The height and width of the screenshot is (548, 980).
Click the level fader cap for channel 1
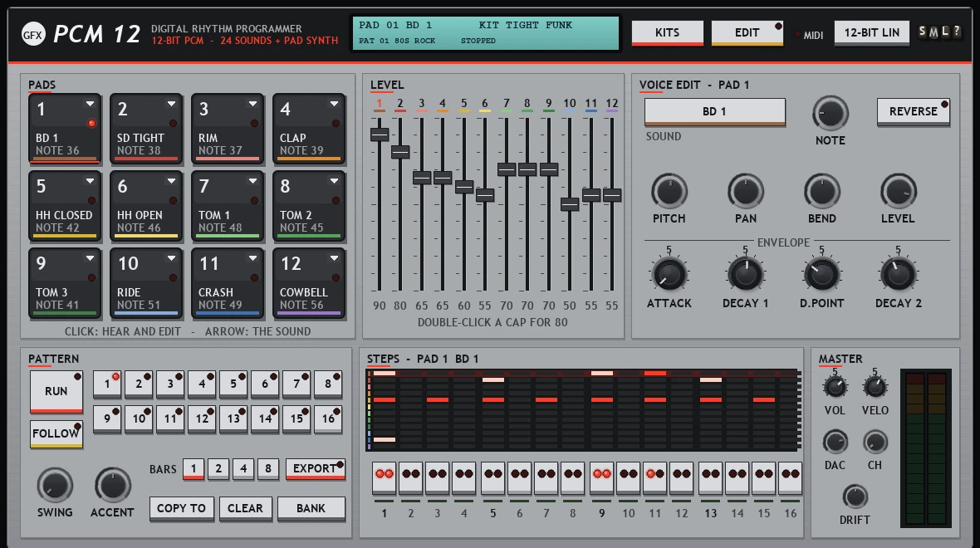380,135
